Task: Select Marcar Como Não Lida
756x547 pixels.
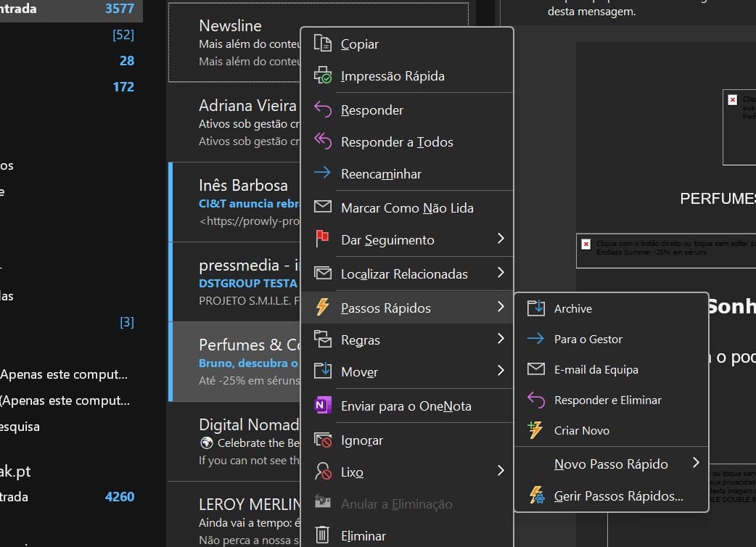Action: click(x=406, y=207)
